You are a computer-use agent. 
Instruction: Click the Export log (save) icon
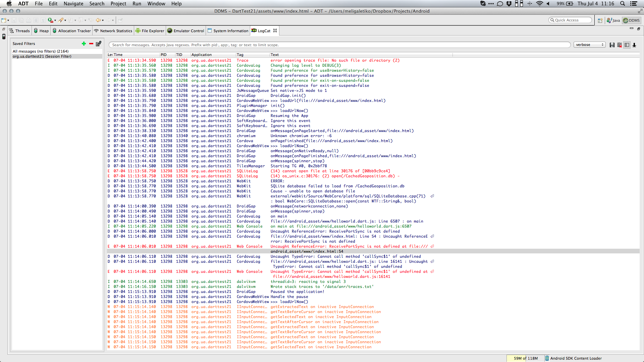pos(612,45)
